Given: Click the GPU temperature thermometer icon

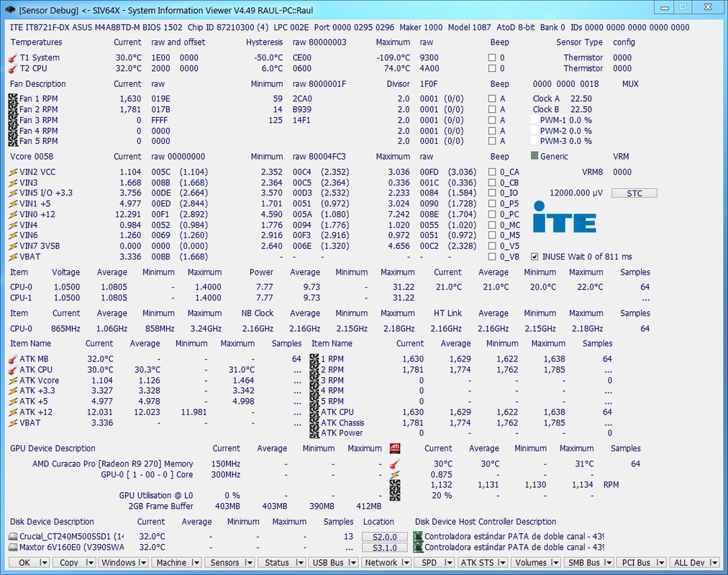Looking at the screenshot, I should click(x=395, y=464).
